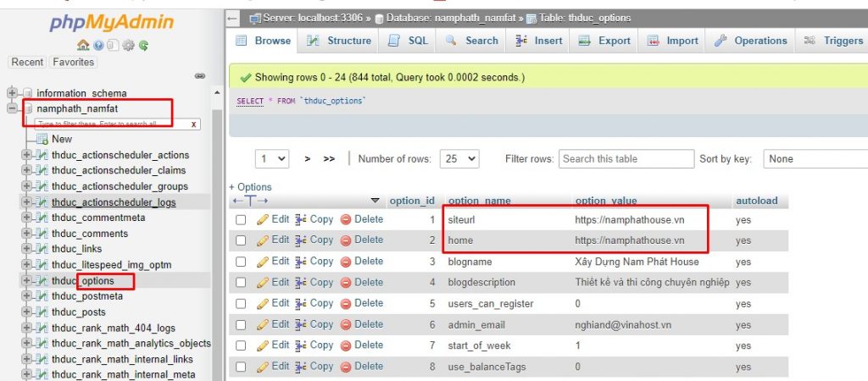
Task: Select checkbox for admin_email row
Action: pos(241,324)
